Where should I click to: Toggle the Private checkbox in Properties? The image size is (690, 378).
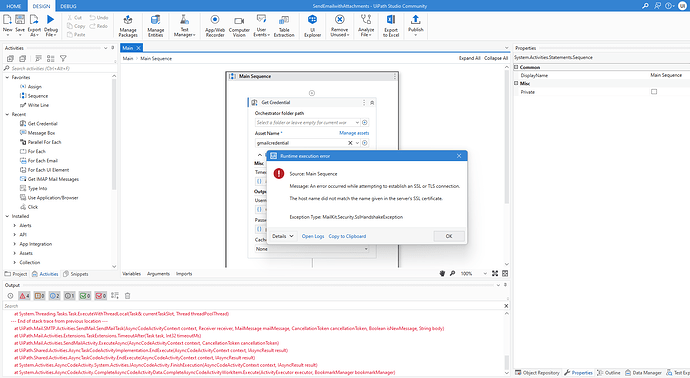(x=654, y=92)
